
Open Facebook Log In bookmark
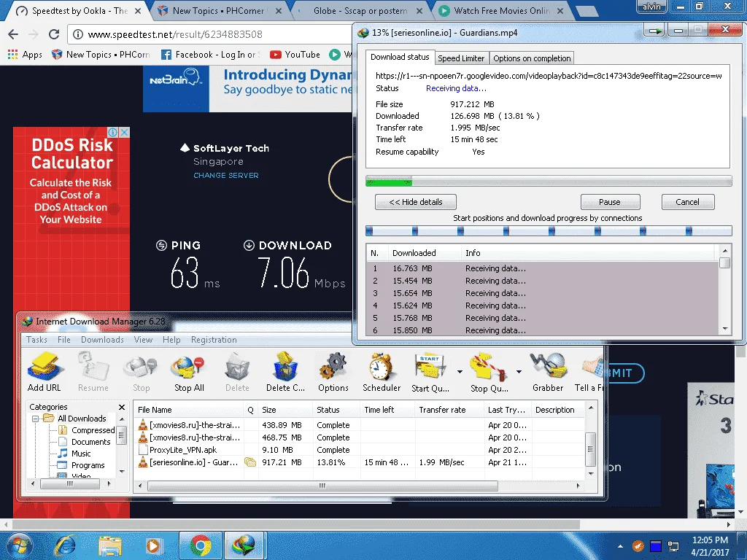pyautogui.click(x=211, y=54)
